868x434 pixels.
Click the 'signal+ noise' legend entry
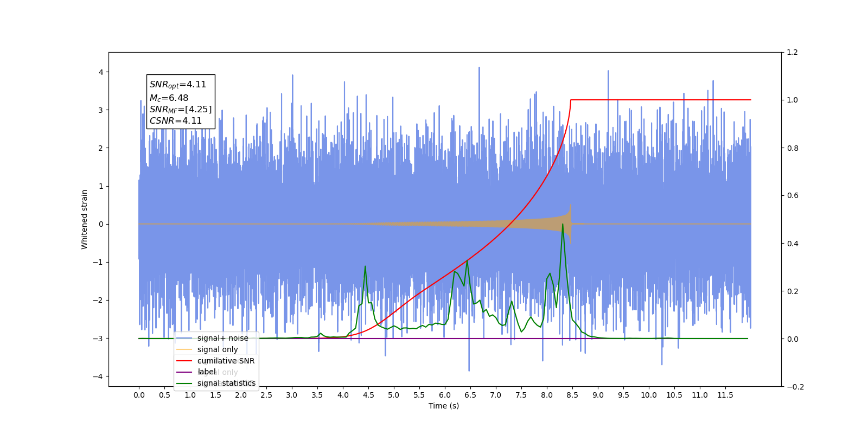[x=212, y=338]
